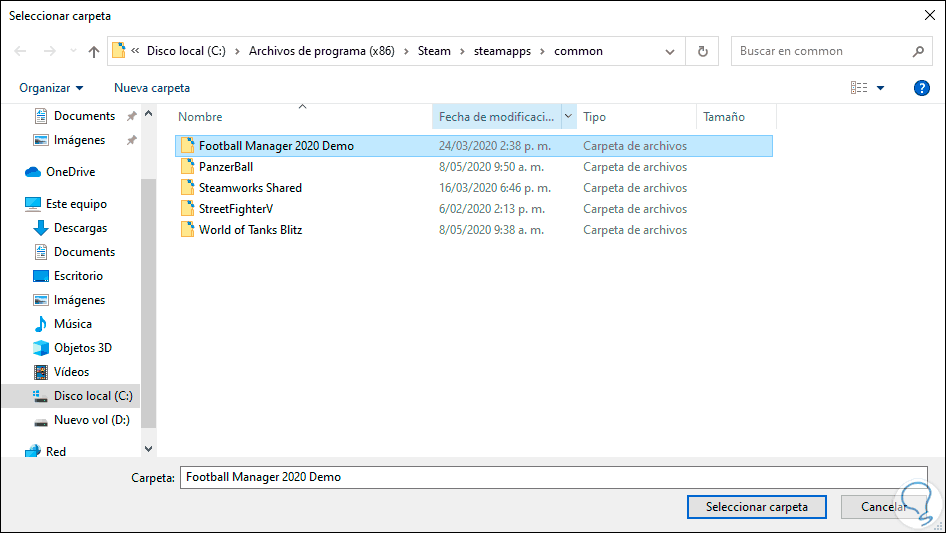
Task: Expand the chevron after Disco local (C:)
Action: [237, 51]
